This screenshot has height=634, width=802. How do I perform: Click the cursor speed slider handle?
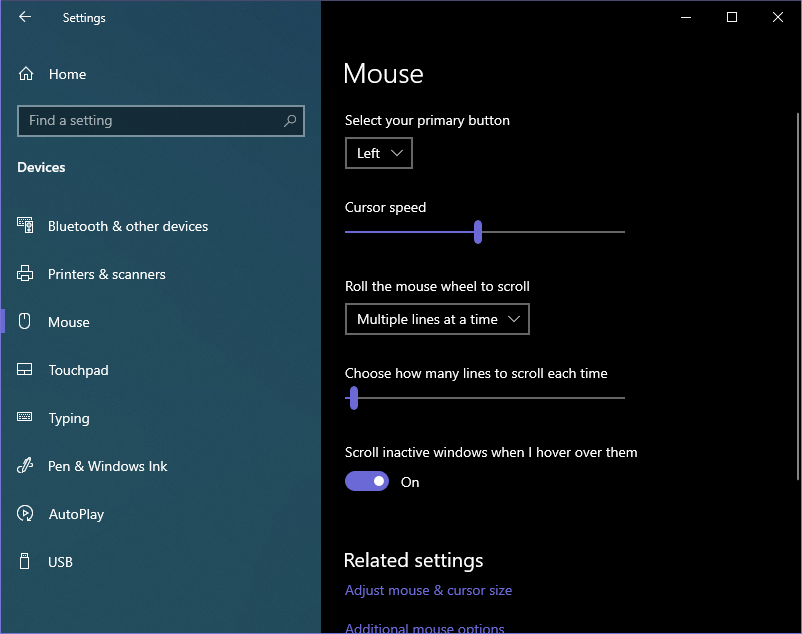click(x=478, y=232)
